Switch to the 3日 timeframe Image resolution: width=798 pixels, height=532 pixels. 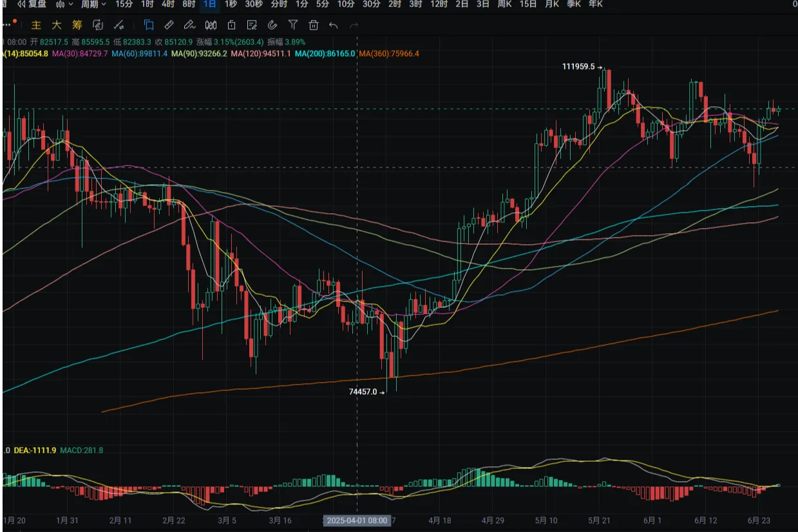click(x=482, y=4)
